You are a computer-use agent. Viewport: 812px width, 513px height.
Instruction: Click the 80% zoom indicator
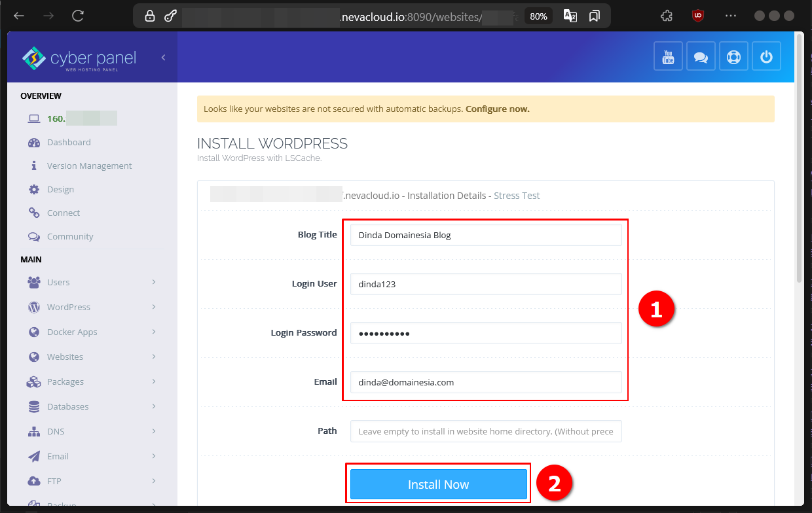coord(538,16)
